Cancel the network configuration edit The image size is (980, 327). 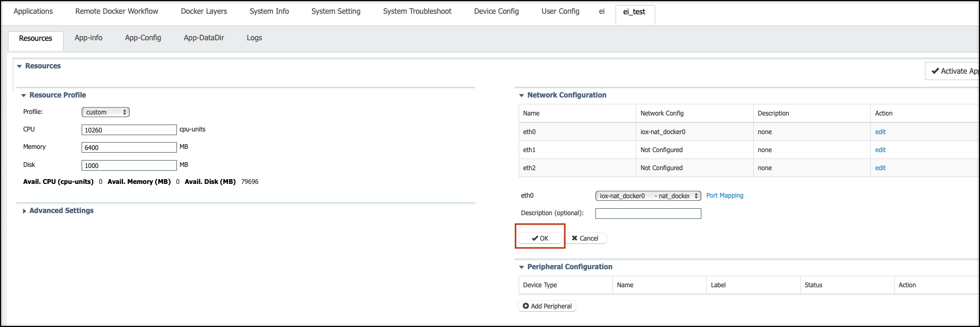click(585, 238)
